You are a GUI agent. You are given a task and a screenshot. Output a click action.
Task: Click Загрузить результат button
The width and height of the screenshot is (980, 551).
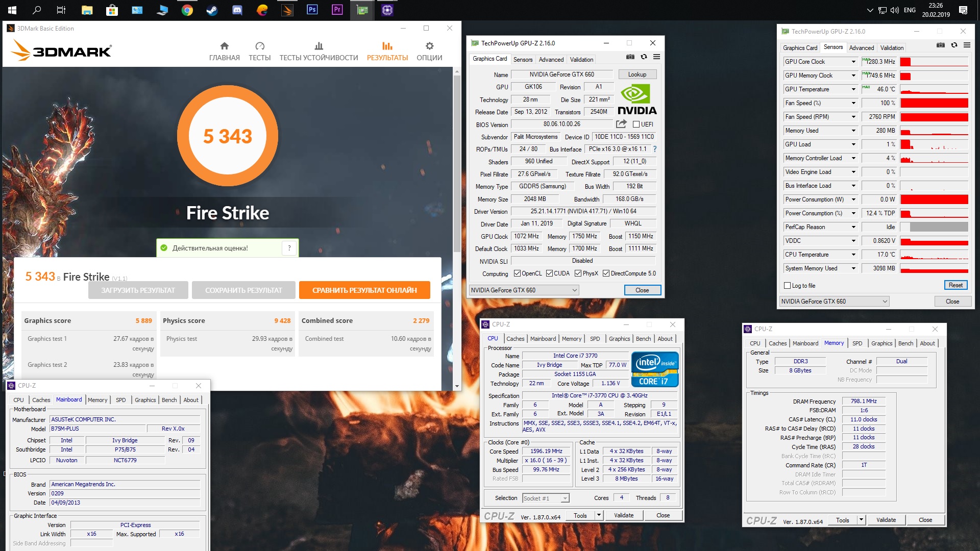click(x=138, y=290)
